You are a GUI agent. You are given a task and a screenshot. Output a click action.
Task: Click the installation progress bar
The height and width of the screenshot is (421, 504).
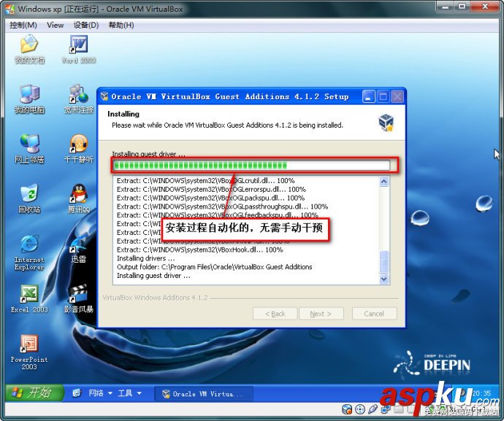click(251, 166)
